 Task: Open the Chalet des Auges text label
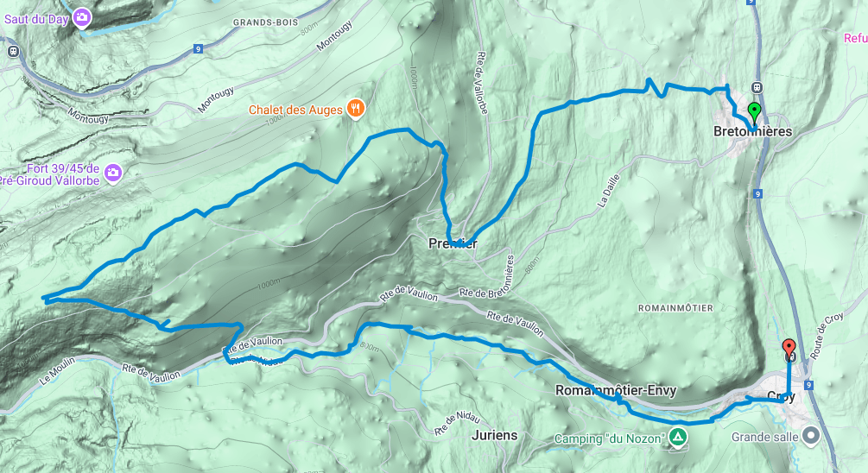[x=295, y=110]
